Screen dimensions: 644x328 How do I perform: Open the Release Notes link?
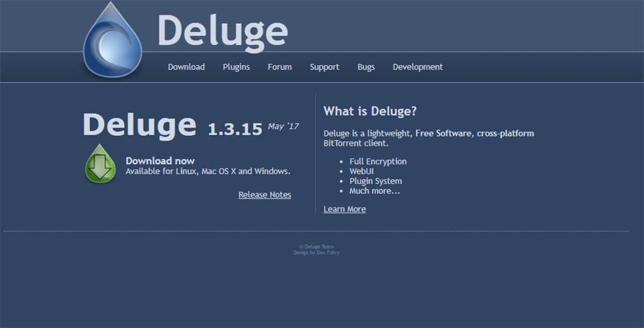(x=265, y=195)
